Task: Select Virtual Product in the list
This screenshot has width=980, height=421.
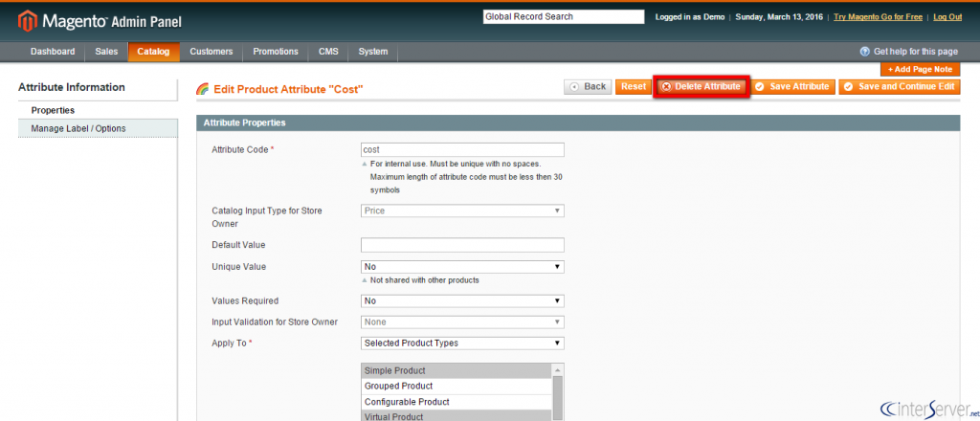Action: [457, 416]
